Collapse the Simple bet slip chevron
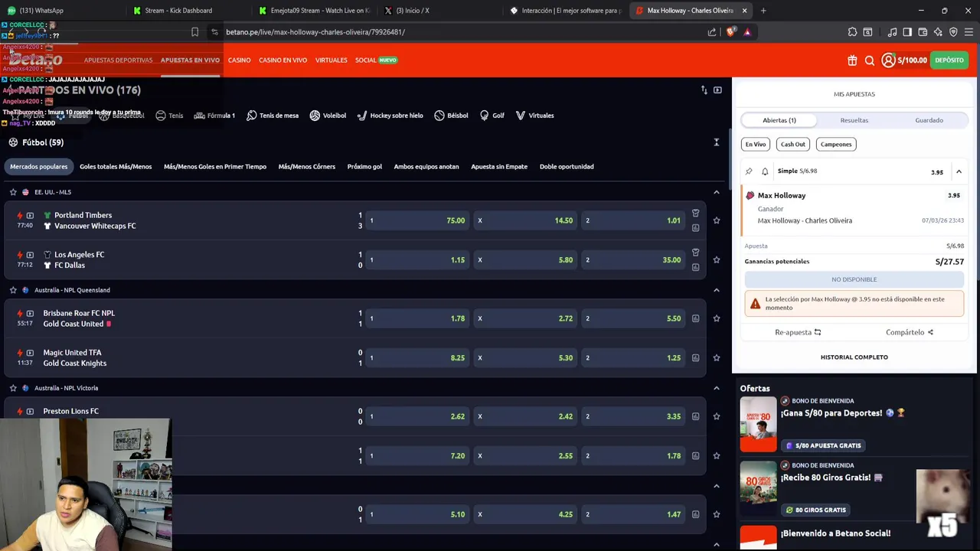Screen dimensions: 980x551 tap(959, 171)
